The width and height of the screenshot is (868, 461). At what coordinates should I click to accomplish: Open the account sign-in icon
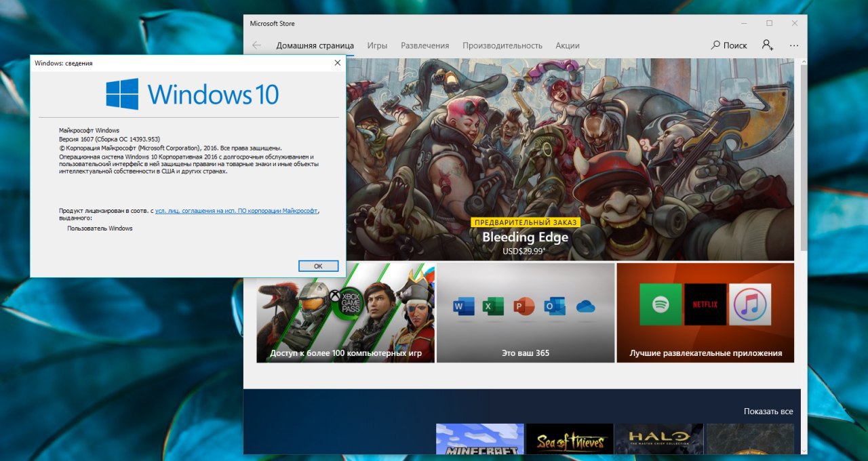point(768,45)
